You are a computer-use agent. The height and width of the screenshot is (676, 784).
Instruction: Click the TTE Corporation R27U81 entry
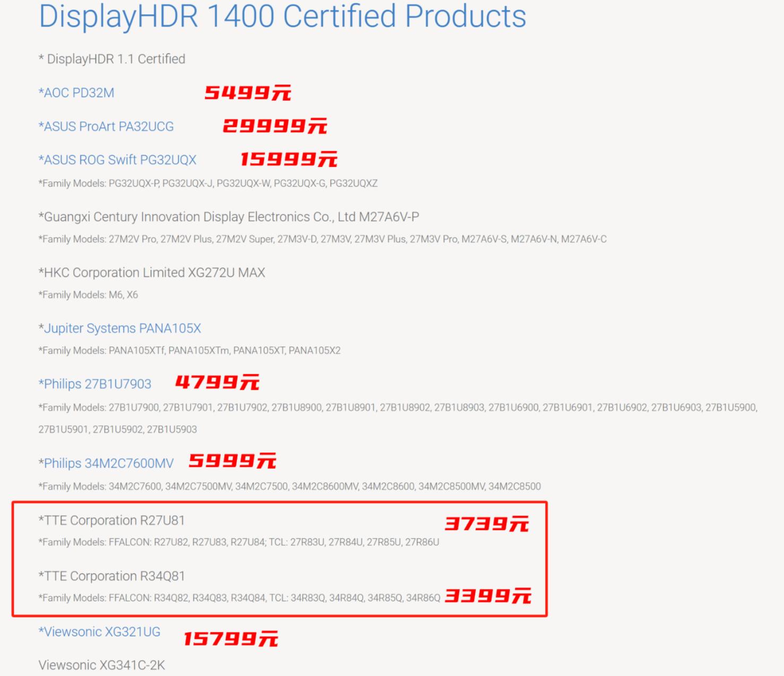coord(111,520)
